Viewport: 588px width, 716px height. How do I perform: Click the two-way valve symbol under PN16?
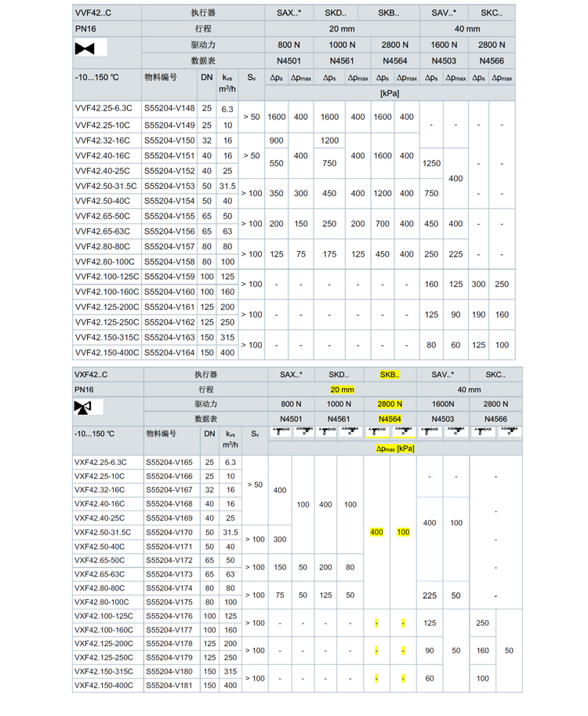(x=85, y=49)
